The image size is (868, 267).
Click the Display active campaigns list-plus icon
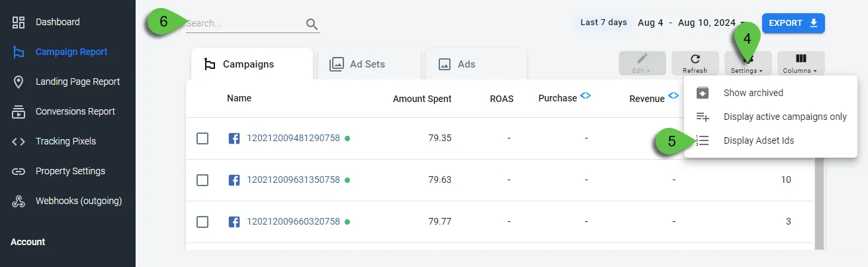click(703, 117)
